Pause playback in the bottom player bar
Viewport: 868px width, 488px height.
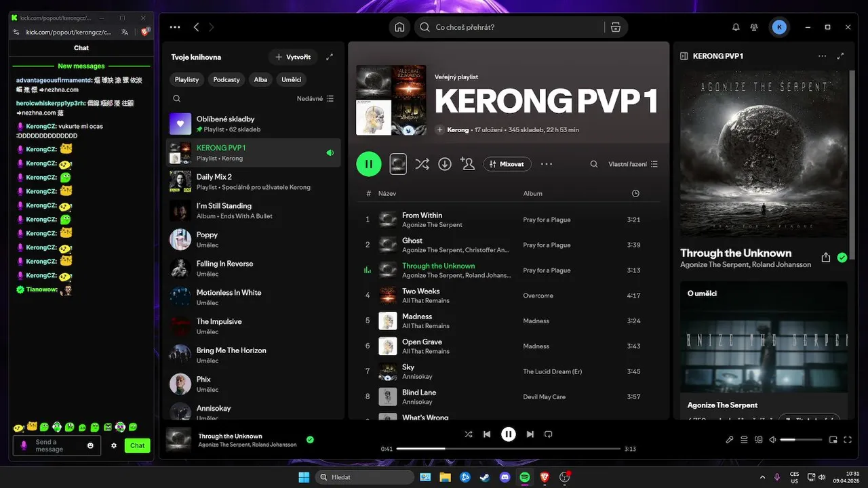tap(509, 434)
